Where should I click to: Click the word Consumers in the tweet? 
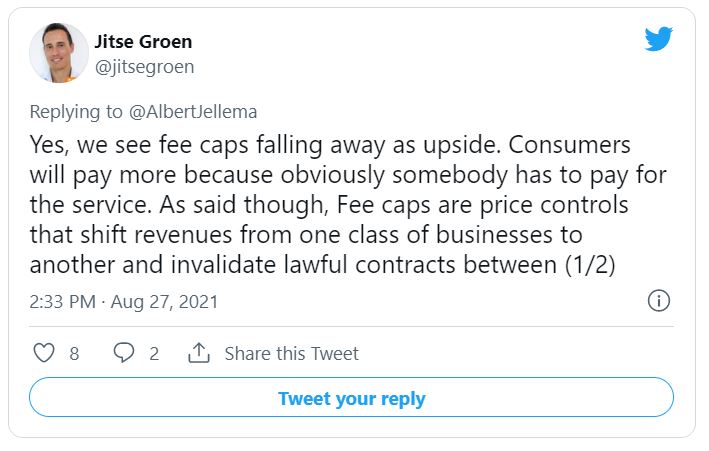569,145
